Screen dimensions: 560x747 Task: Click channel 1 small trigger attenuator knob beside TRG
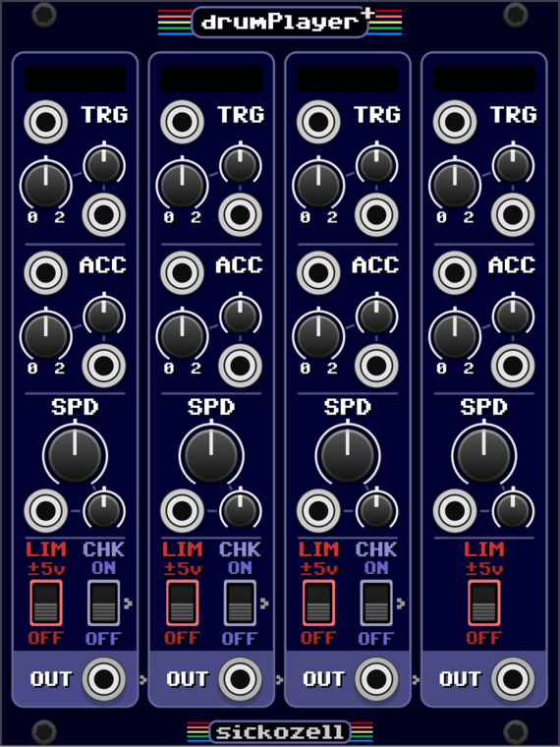[x=104, y=165]
